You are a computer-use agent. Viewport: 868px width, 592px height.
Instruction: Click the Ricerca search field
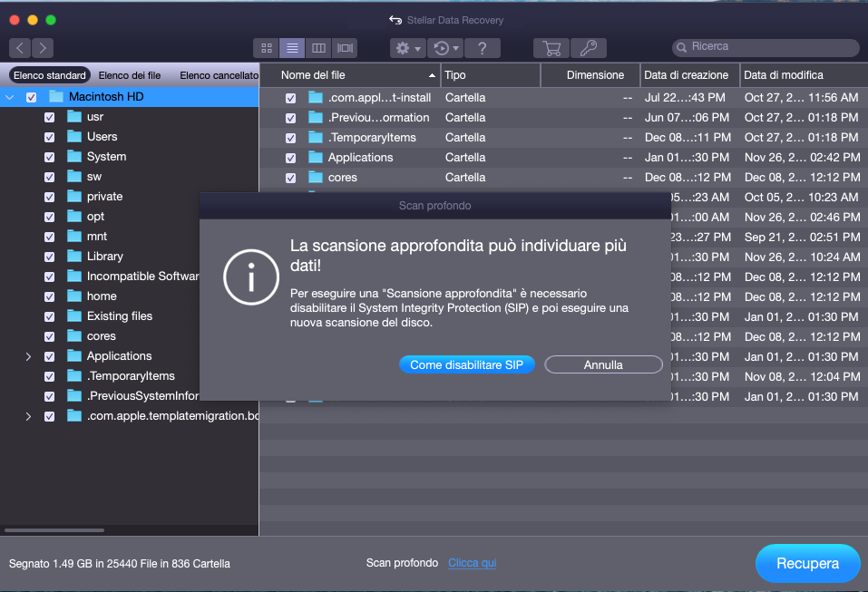pyautogui.click(x=766, y=47)
